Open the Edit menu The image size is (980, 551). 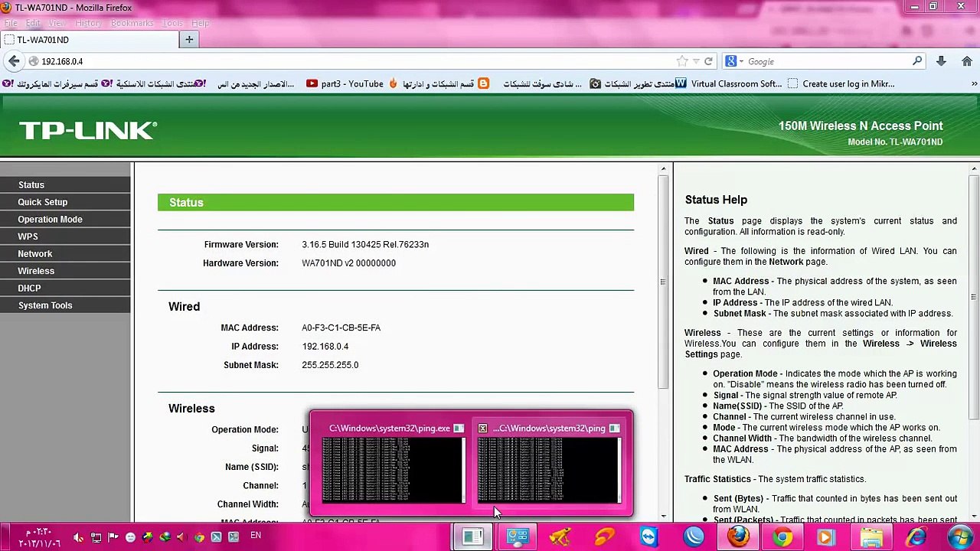click(x=32, y=23)
